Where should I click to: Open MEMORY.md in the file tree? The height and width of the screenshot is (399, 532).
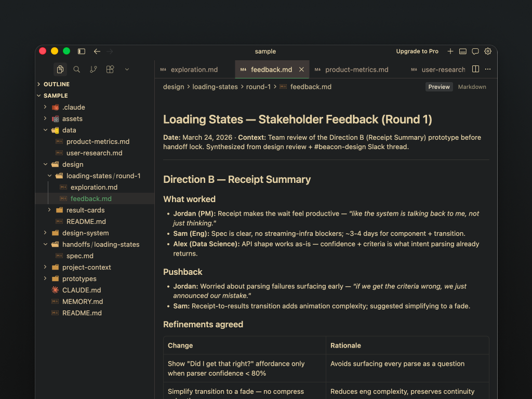click(95, 302)
